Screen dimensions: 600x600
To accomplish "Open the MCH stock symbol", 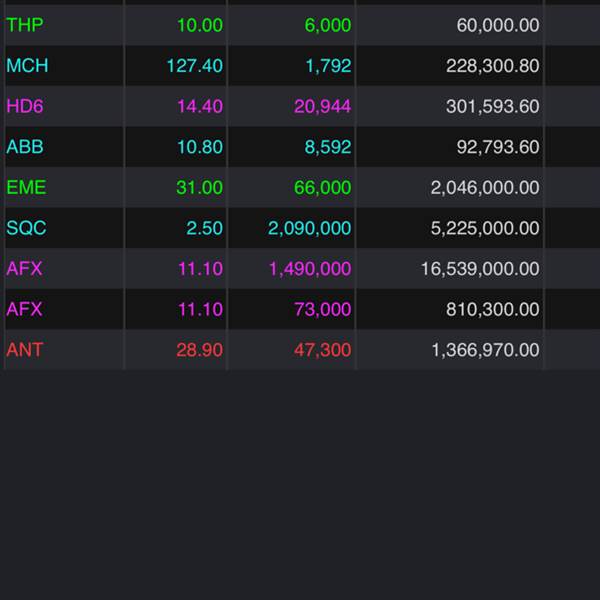I will [27, 66].
